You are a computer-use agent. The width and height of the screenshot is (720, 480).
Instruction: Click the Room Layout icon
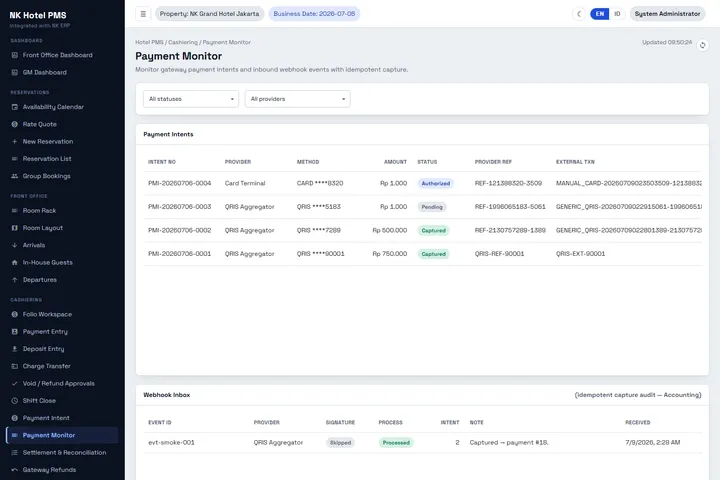15,228
